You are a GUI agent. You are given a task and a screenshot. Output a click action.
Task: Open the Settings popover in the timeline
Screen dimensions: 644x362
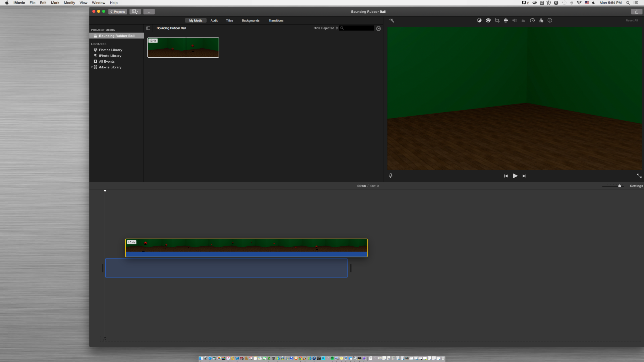click(x=636, y=186)
